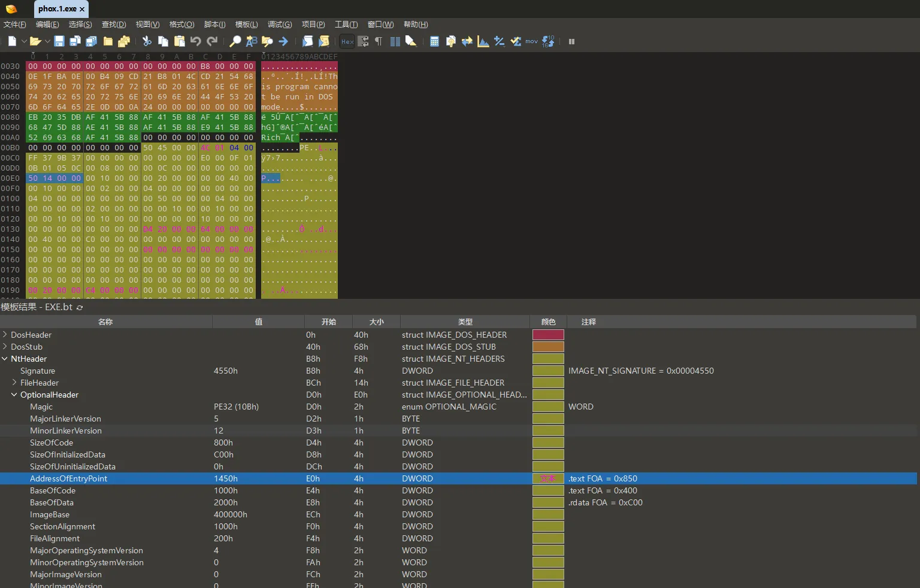Viewport: 920px width, 588px height.
Task: Open the Open-file dropdown arrow
Action: pos(47,41)
